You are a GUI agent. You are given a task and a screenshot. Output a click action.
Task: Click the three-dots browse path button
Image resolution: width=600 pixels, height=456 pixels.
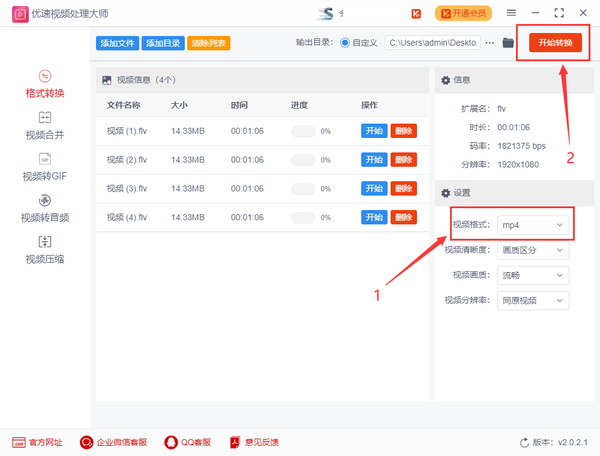[x=490, y=43]
